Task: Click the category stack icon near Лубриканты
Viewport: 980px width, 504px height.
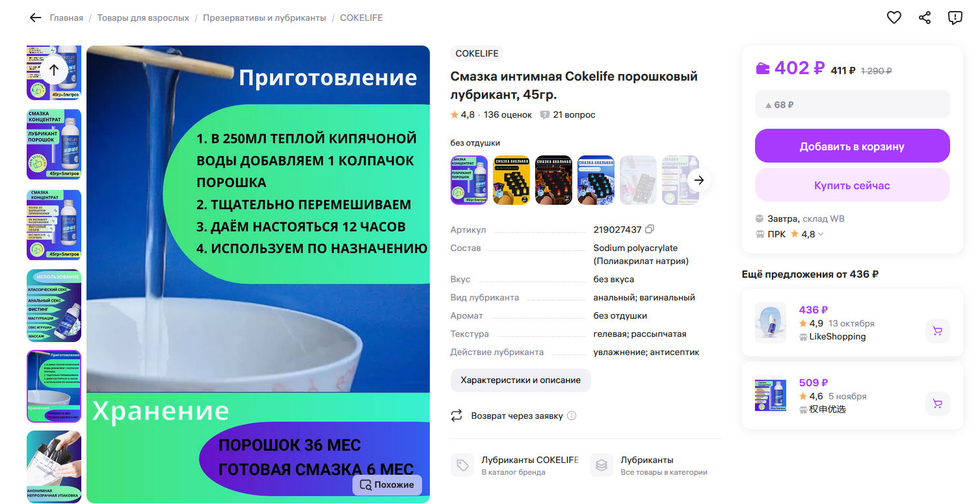Action: tap(602, 466)
